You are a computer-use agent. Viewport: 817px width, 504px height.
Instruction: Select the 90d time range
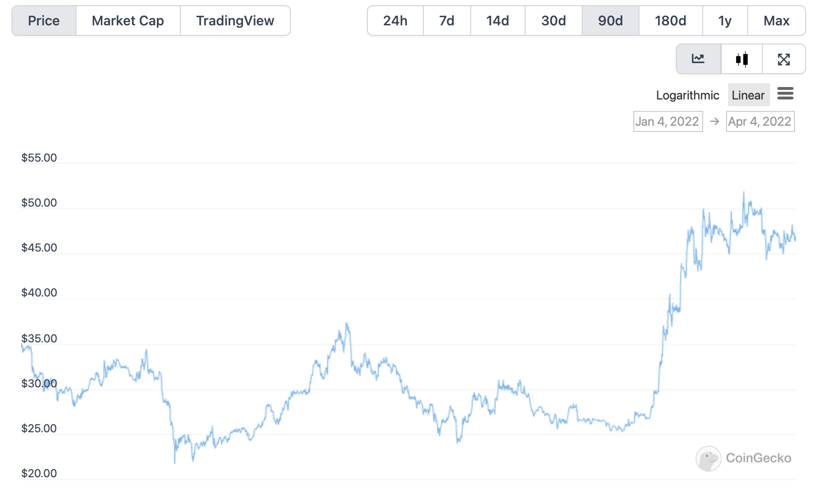coord(610,21)
